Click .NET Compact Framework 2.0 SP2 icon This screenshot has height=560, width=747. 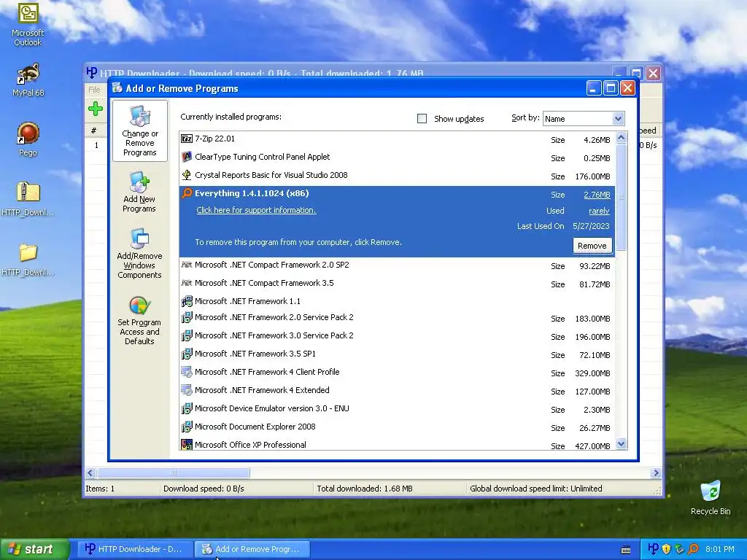[x=187, y=264]
